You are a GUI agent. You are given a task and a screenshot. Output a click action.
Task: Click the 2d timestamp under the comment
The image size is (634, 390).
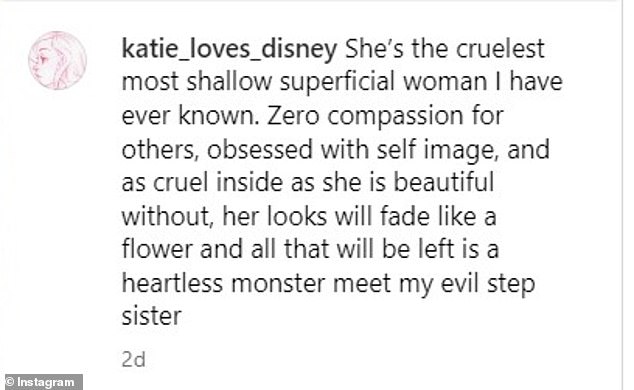click(x=133, y=359)
